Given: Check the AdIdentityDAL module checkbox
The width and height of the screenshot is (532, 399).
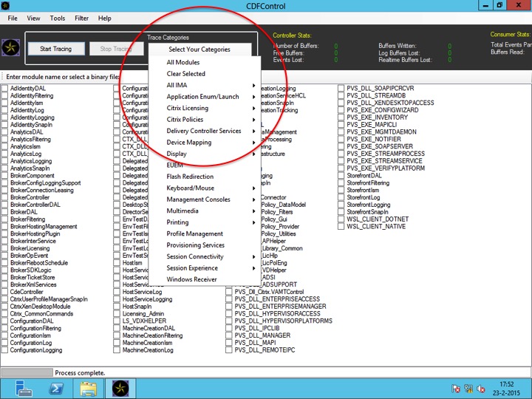Looking at the screenshot, I should tap(4, 88).
